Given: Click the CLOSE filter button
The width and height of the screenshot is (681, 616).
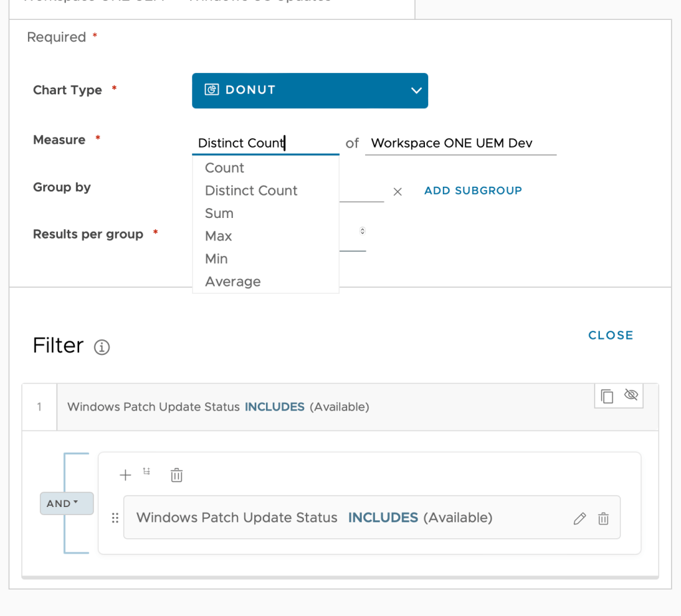Looking at the screenshot, I should click(x=611, y=336).
